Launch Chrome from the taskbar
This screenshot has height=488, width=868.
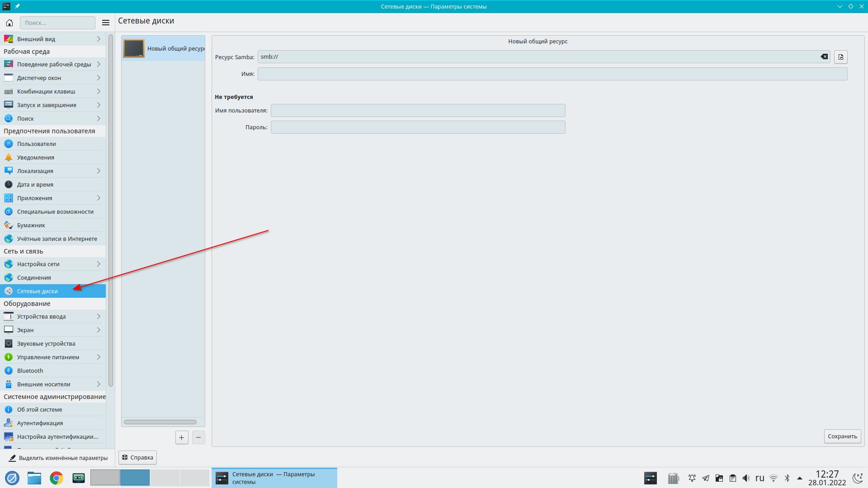(57, 478)
